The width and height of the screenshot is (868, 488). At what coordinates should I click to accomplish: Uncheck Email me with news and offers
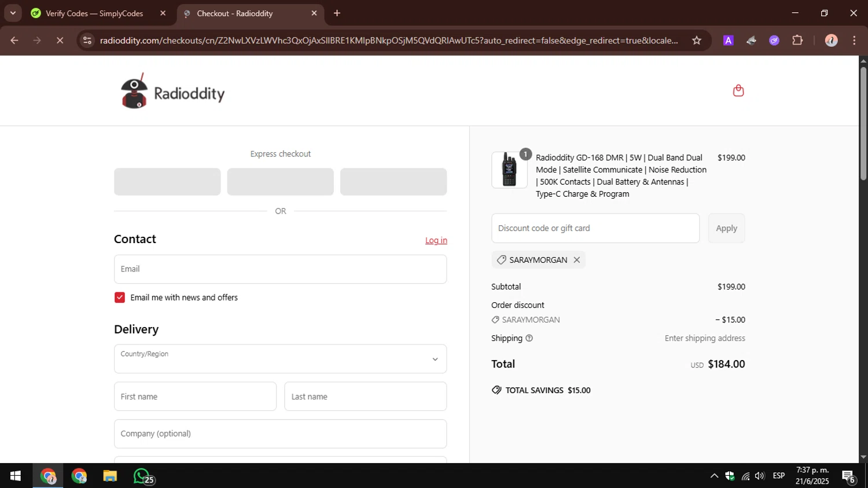pos(120,298)
